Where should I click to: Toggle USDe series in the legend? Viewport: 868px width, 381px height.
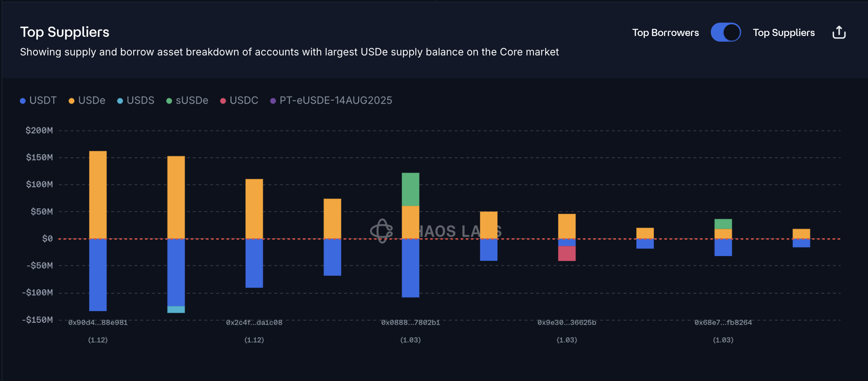pyautogui.click(x=92, y=100)
